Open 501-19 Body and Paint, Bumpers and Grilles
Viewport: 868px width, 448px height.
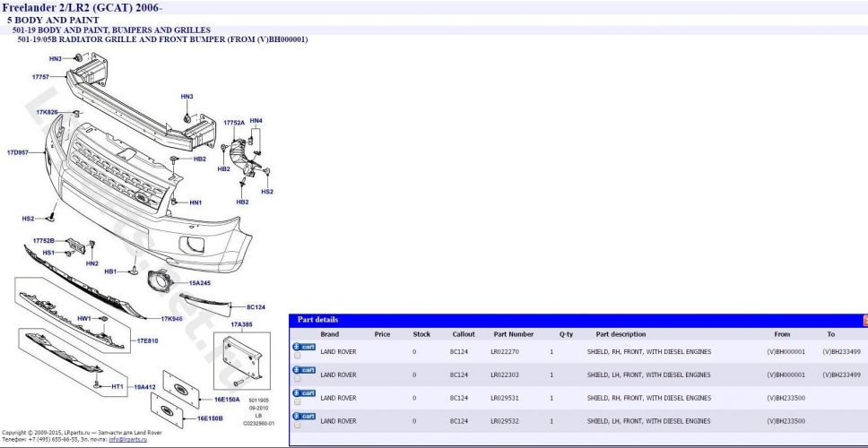click(111, 30)
